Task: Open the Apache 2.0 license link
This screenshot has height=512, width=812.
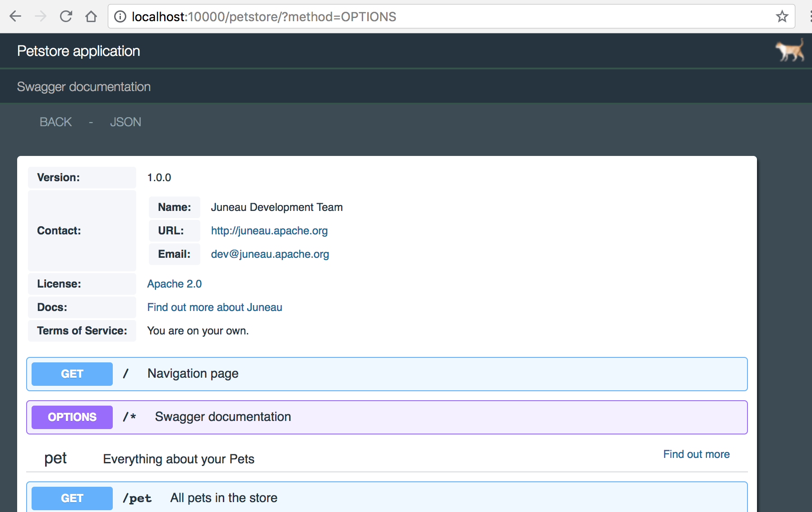Action: click(x=174, y=283)
